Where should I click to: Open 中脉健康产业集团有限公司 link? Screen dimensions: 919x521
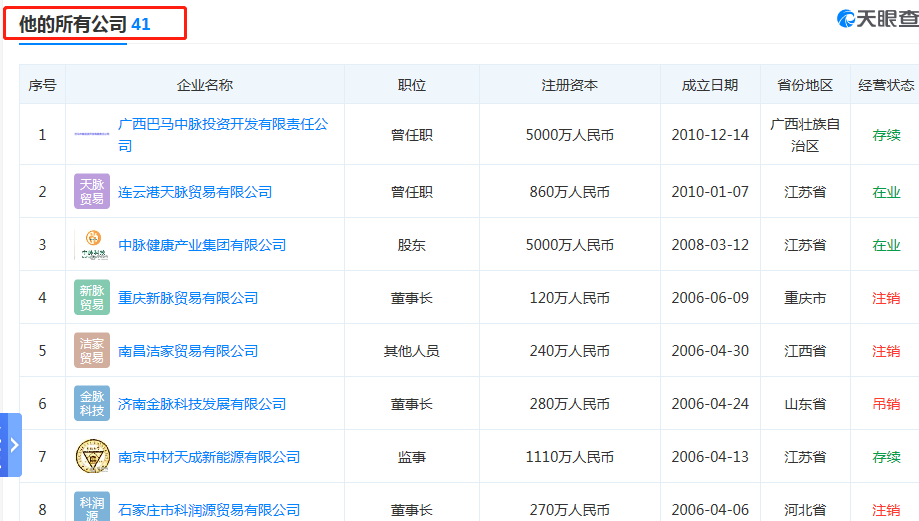202,245
